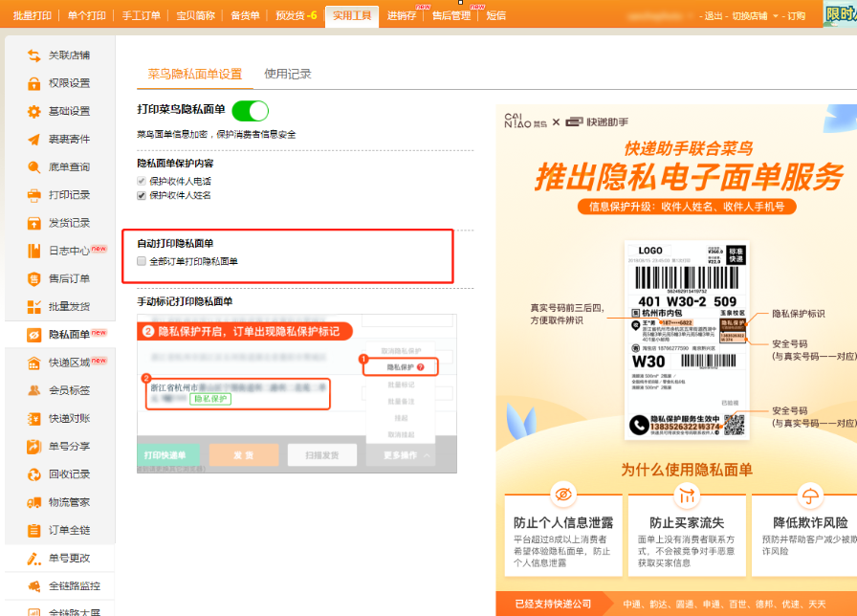The width and height of the screenshot is (857, 616).
Task: Expand the 切换店铺 dropdown arrow
Action: (x=776, y=16)
